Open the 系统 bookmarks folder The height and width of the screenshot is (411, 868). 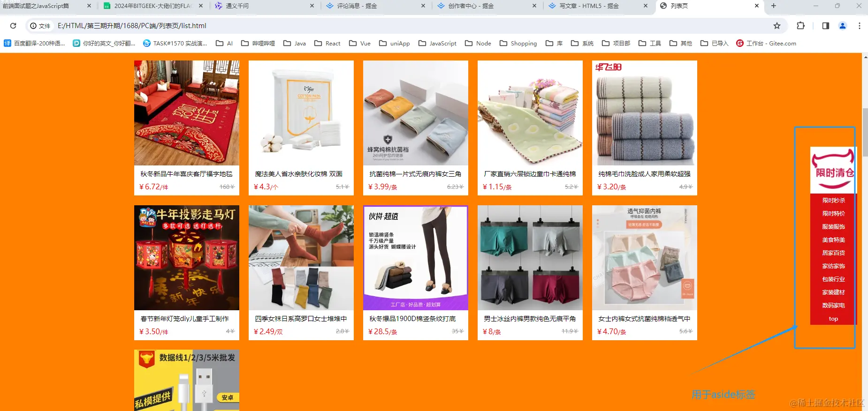click(582, 43)
